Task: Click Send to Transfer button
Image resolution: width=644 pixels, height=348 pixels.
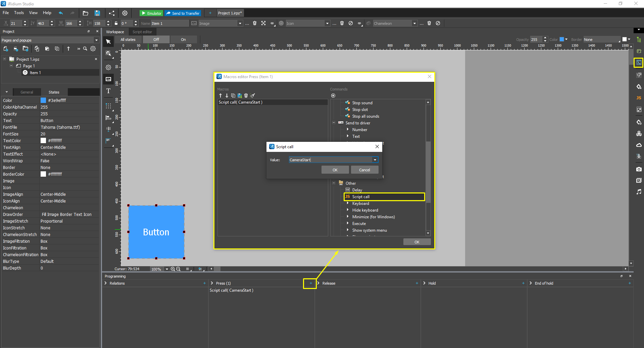Action: pyautogui.click(x=183, y=13)
